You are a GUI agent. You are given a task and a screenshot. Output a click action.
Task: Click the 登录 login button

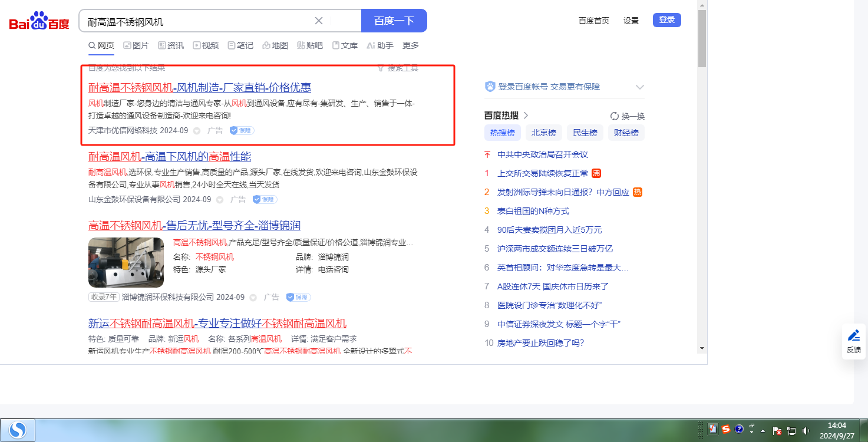[x=666, y=20]
